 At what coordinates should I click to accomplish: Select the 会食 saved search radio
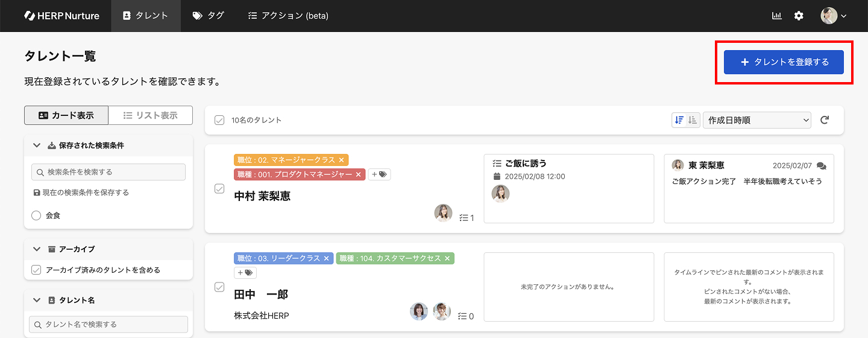(36, 215)
